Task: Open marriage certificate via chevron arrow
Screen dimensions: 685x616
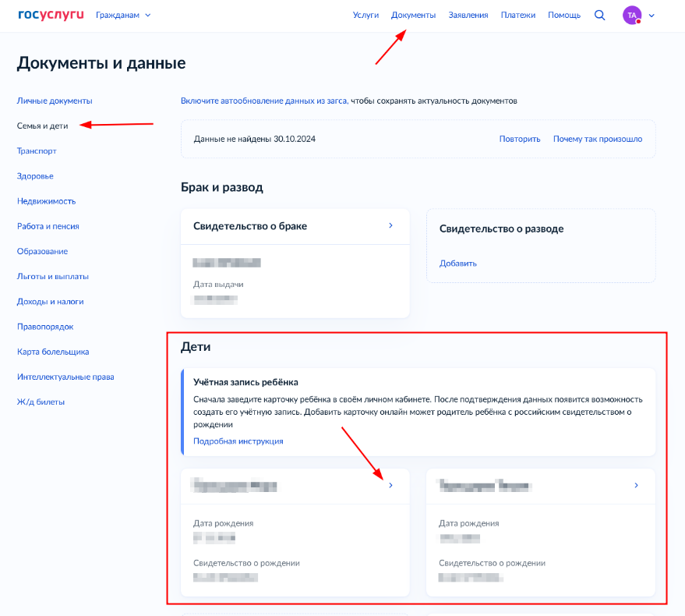Action: [x=390, y=225]
